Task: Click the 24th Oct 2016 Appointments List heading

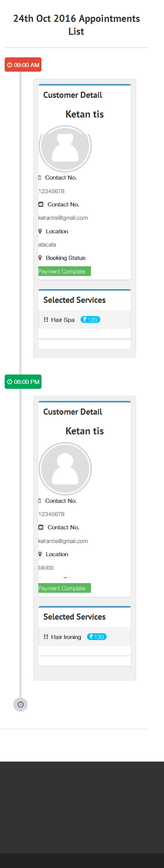Action: pyautogui.click(x=76, y=25)
